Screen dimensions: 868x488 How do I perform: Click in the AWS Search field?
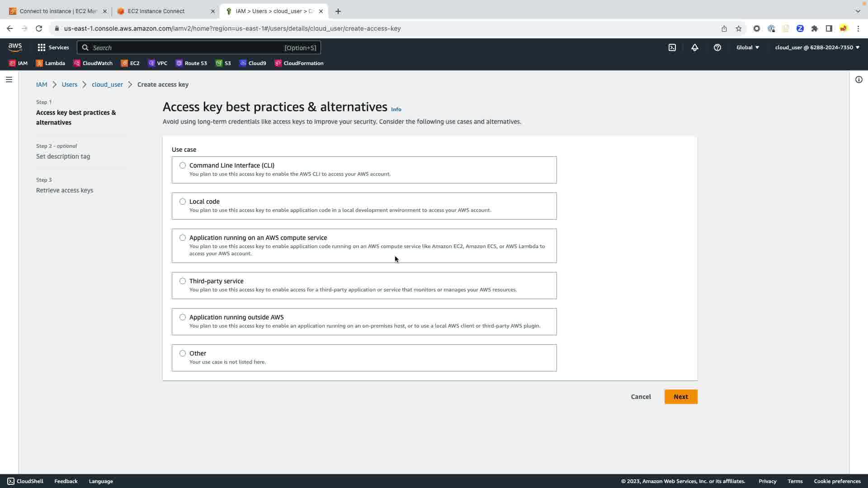185,47
